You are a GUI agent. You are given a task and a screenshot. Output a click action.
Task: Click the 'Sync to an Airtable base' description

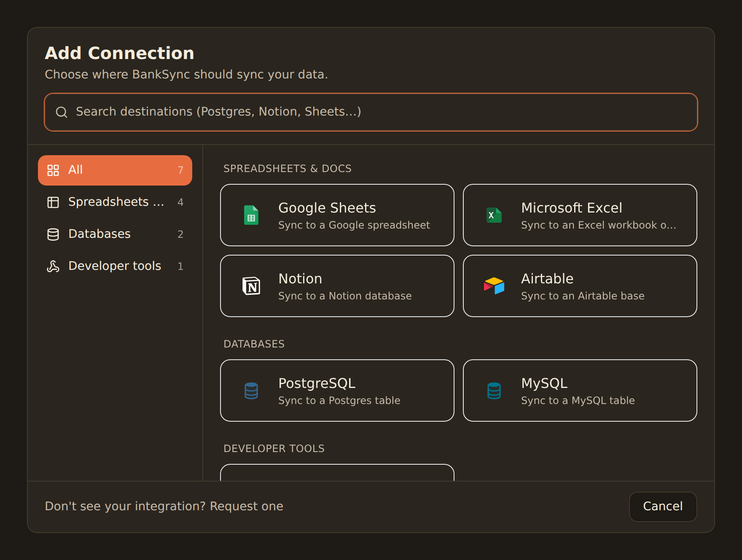[583, 296]
